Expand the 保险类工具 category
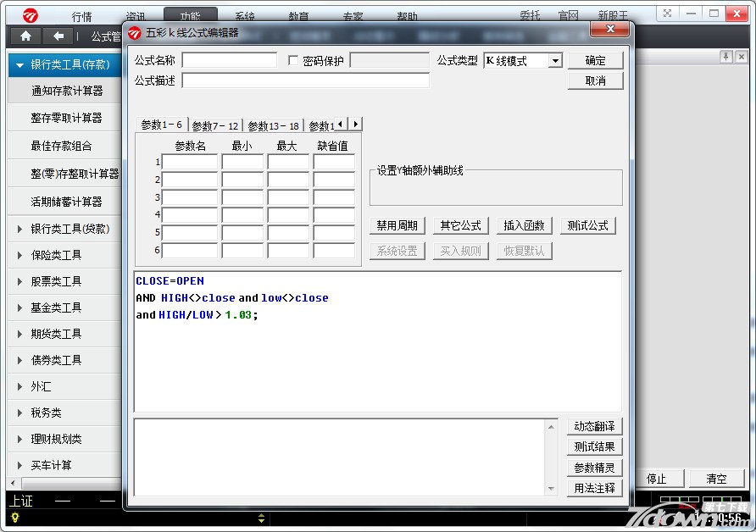This screenshot has width=756, height=532. tap(19, 255)
